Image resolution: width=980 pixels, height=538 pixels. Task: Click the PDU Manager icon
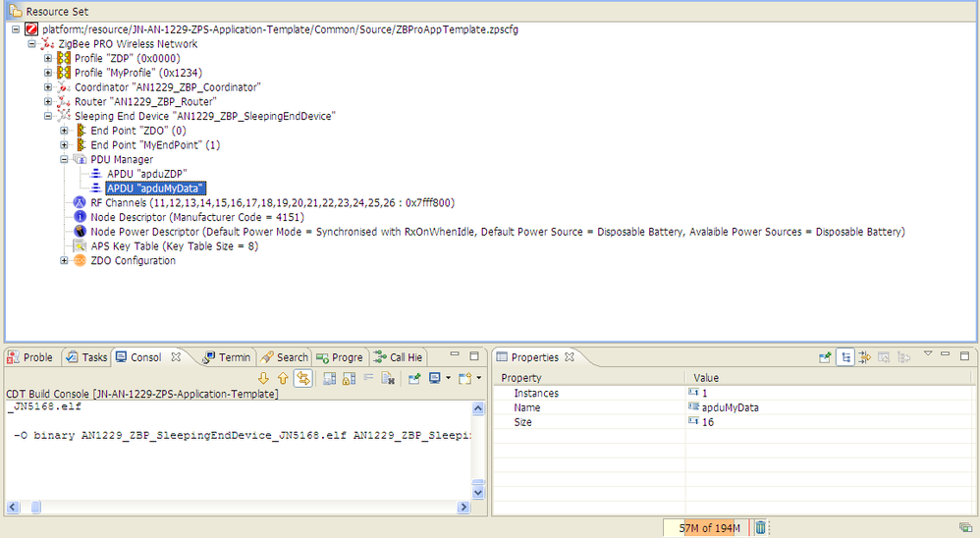point(80,159)
